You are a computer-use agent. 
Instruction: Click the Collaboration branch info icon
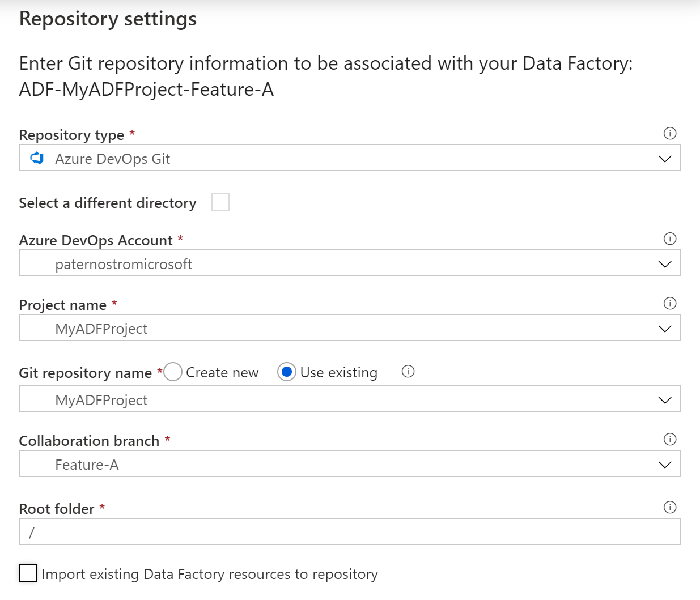click(670, 439)
